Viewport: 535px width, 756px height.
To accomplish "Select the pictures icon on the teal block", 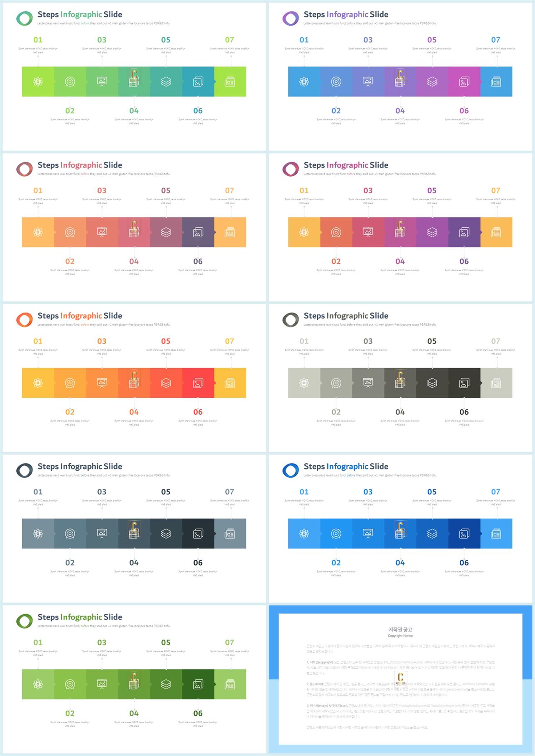I will [x=198, y=82].
